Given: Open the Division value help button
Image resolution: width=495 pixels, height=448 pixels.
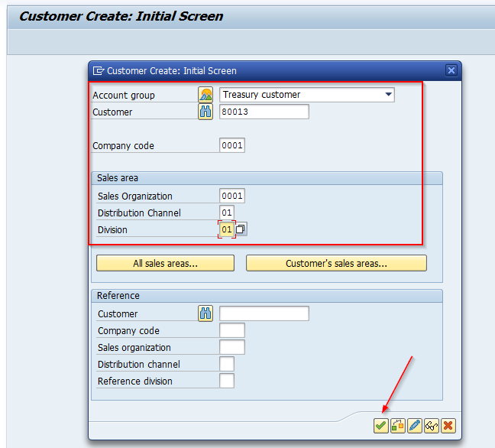Looking at the screenshot, I should click(241, 229).
